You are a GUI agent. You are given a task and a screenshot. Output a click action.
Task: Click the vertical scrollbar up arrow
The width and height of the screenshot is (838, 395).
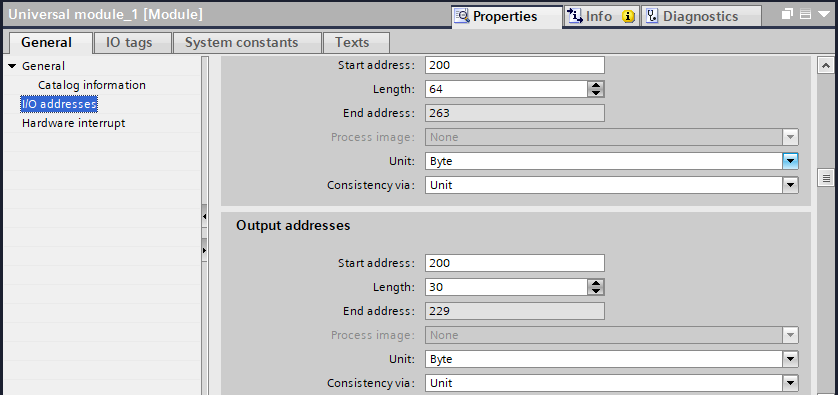pos(826,66)
